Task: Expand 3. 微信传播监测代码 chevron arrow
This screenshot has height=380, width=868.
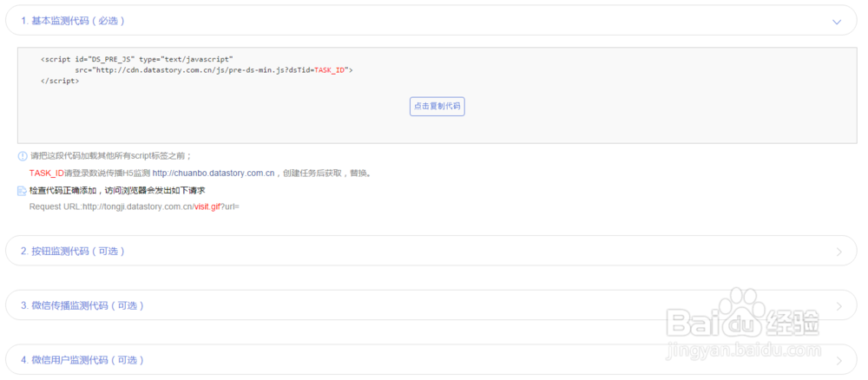Action: pos(839,306)
